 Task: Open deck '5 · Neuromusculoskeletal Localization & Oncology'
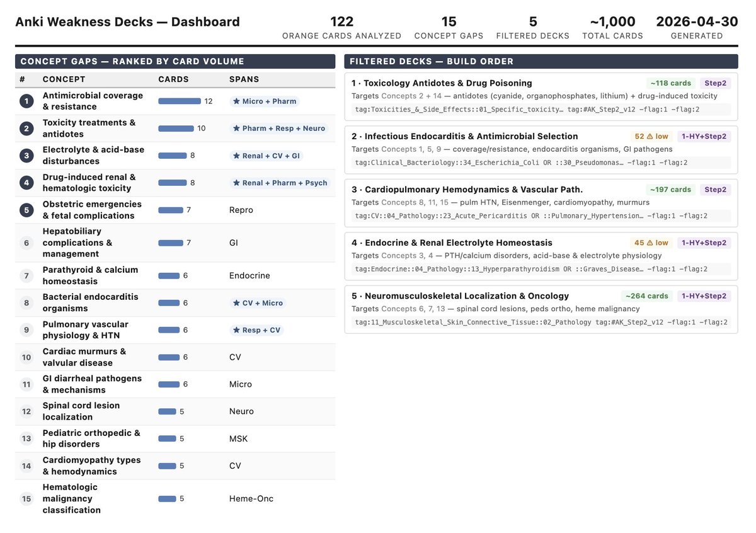[x=541, y=309]
